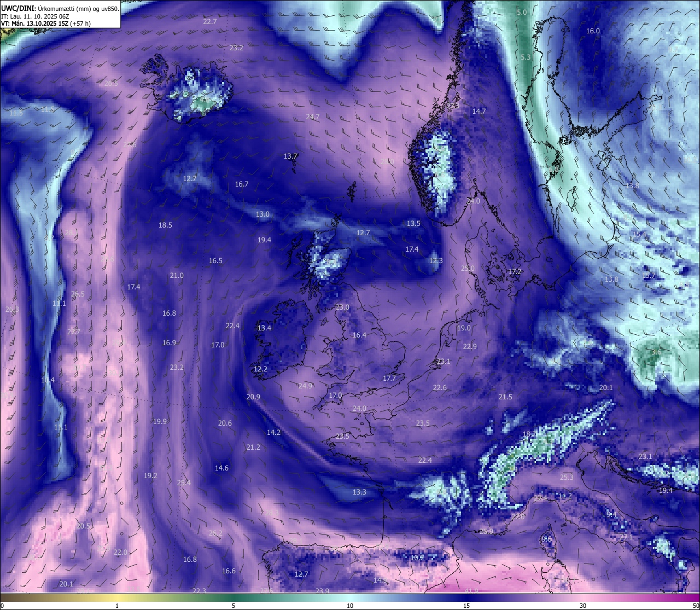This screenshot has width=700, height=610.
Task: Click the 12.2 value near southwest Ireland
Action: click(x=260, y=369)
